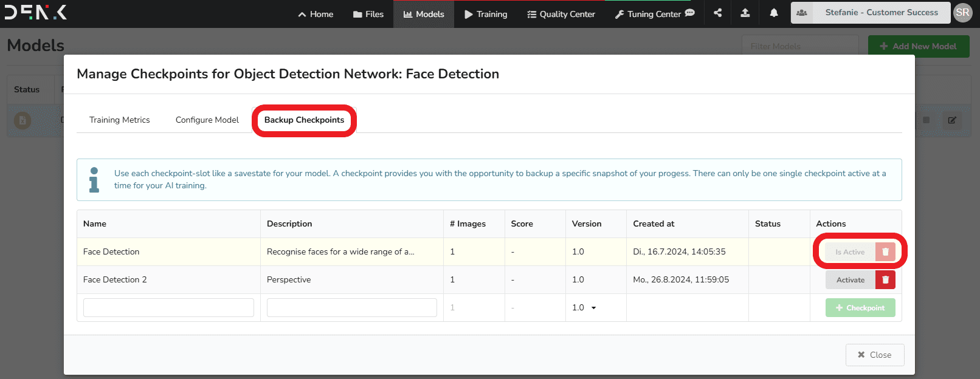This screenshot has width=980, height=379.
Task: Click the Filter Models field
Action: click(800, 46)
